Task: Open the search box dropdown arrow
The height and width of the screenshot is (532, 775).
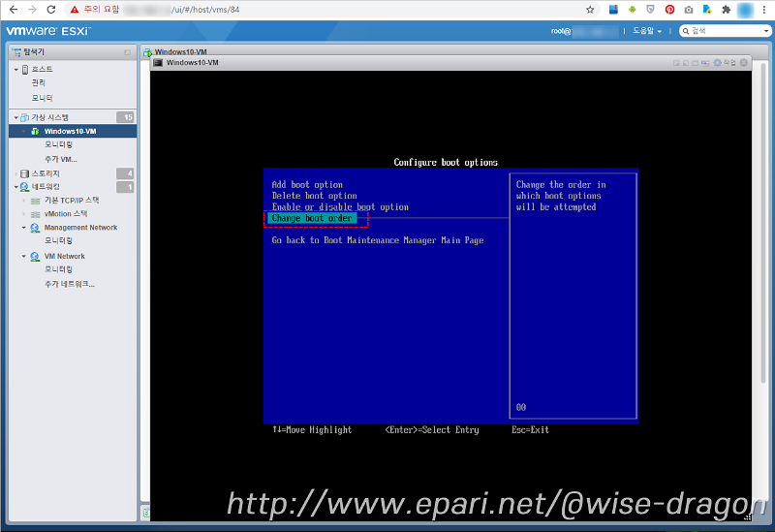Action: (765, 31)
